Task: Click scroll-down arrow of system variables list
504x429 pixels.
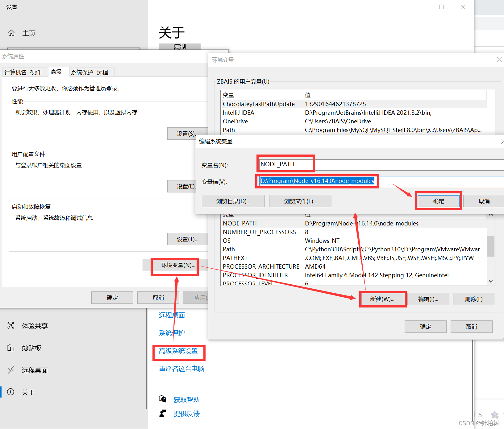Action: pyautogui.click(x=491, y=281)
